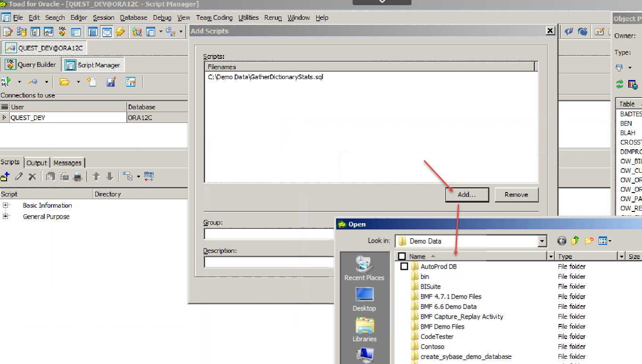Open dropdown arrow beside PL/SQL execute icon

pyautogui.click(x=19, y=82)
